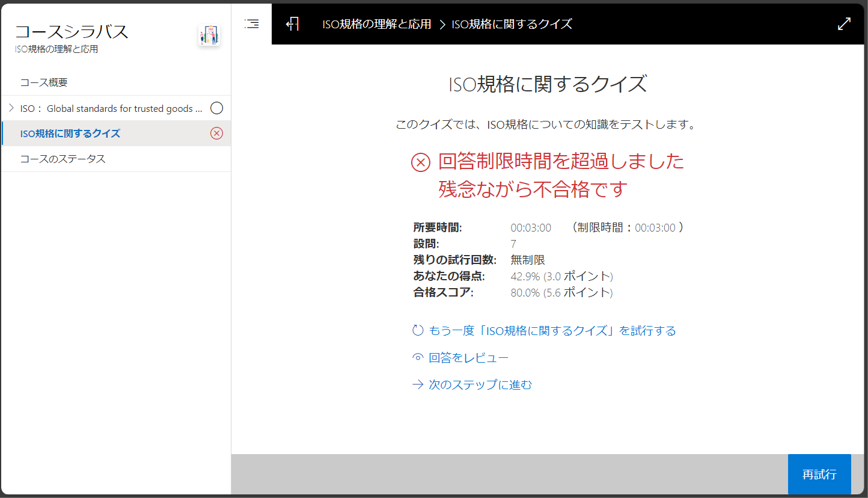Expand to fullscreen with the arrows icon
The image size is (868, 498).
844,24
